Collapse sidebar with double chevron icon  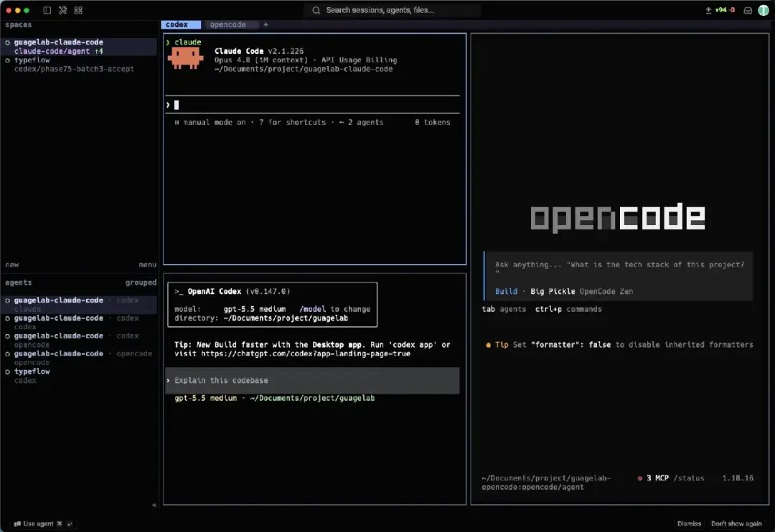(154, 505)
